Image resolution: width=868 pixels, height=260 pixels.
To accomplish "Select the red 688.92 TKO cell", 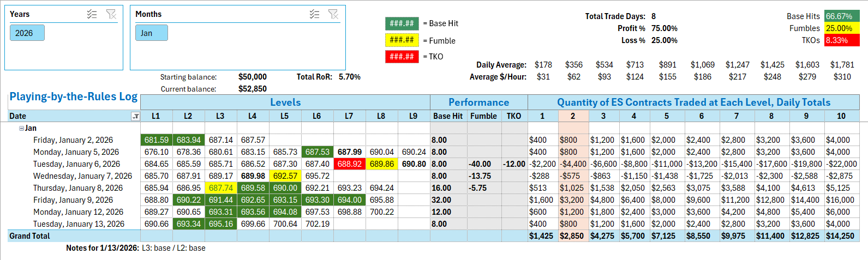I will tap(349, 164).
